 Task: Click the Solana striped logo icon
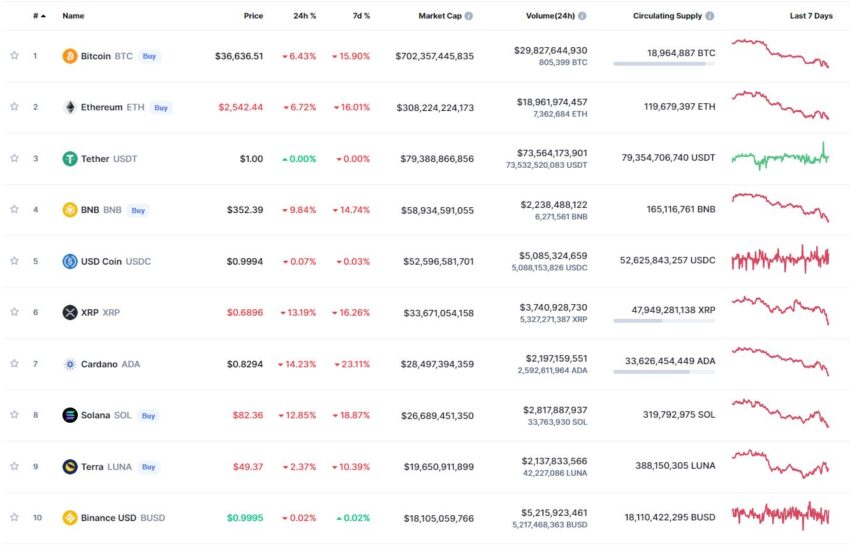tap(70, 415)
